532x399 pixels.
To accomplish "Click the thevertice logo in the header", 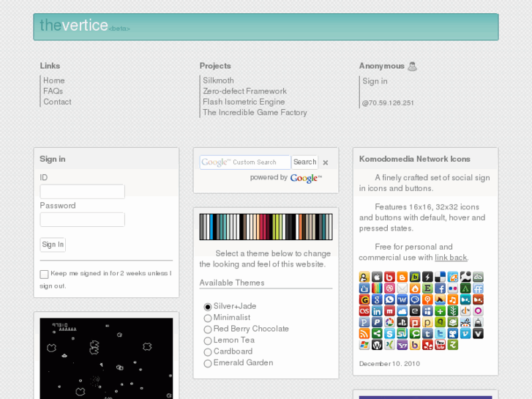I will [x=85, y=26].
